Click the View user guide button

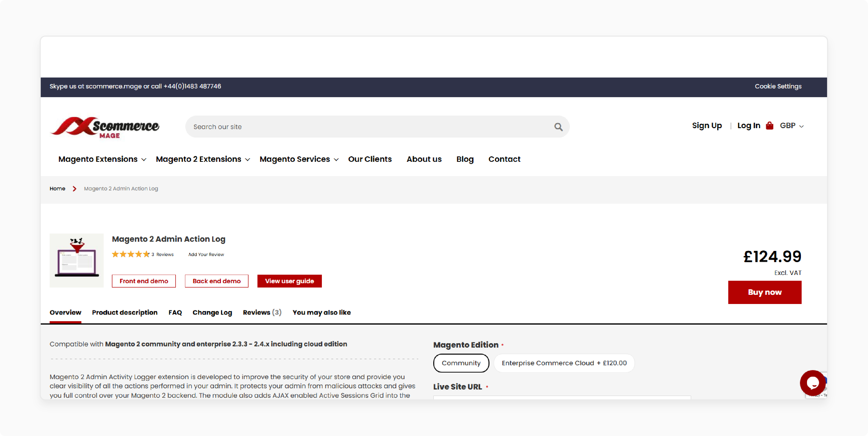289,281
